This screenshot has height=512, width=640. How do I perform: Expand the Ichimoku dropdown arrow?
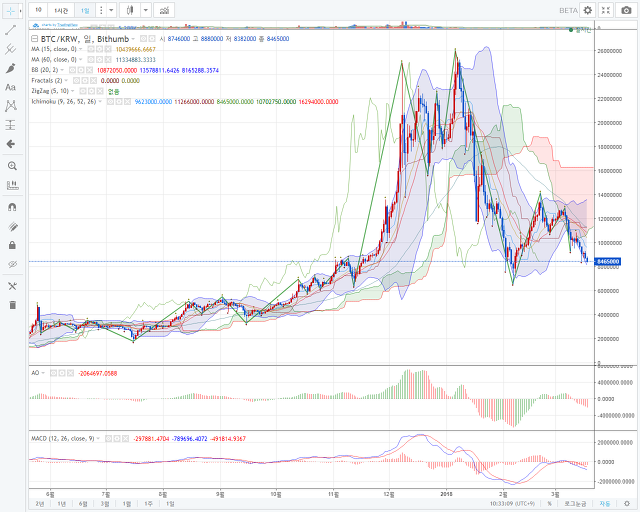point(100,101)
